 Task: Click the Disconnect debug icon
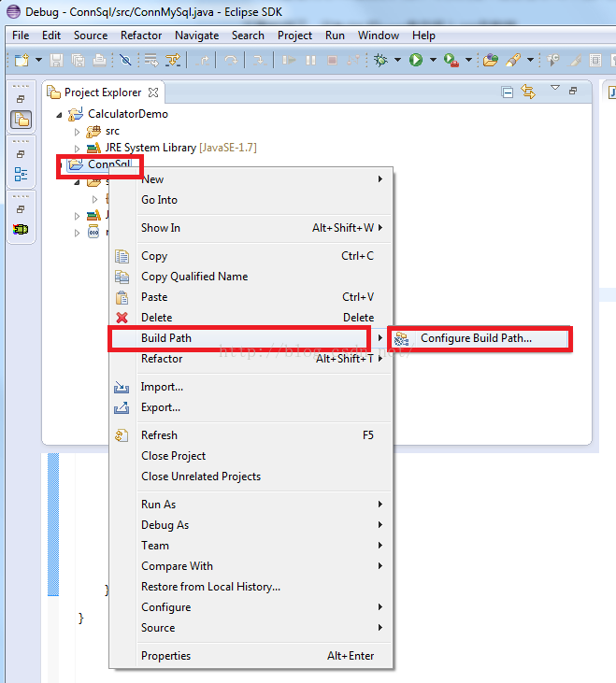point(353,60)
